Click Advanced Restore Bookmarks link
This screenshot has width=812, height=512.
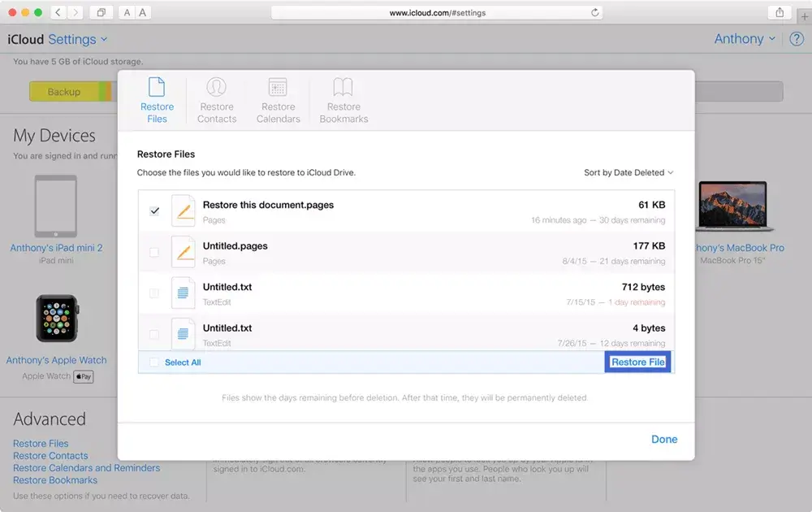pos(55,480)
